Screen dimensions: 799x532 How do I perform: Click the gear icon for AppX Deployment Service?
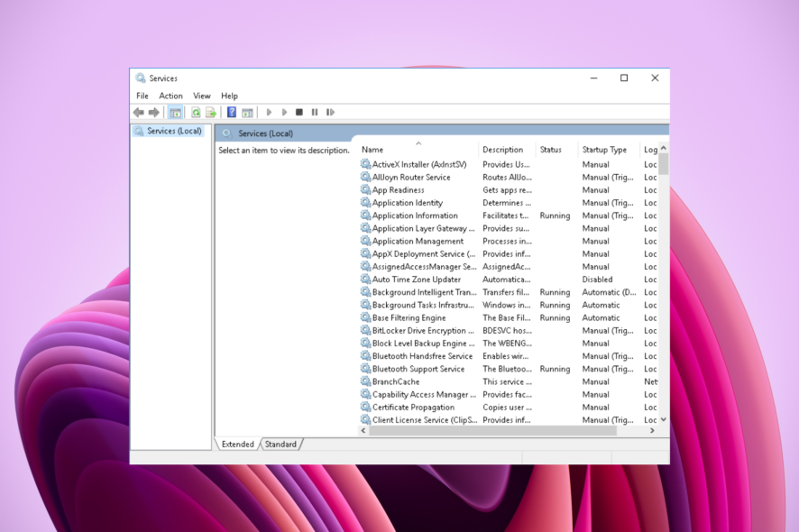[365, 253]
